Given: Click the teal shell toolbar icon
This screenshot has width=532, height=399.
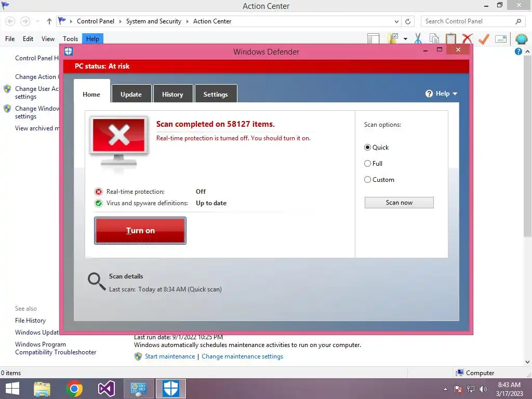Looking at the screenshot, I should coord(521,39).
